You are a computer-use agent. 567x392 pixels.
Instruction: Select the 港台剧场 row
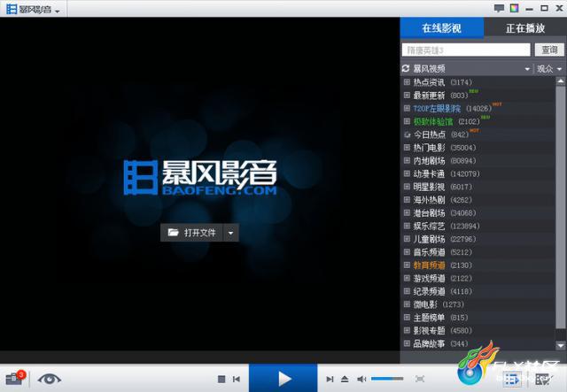478,212
